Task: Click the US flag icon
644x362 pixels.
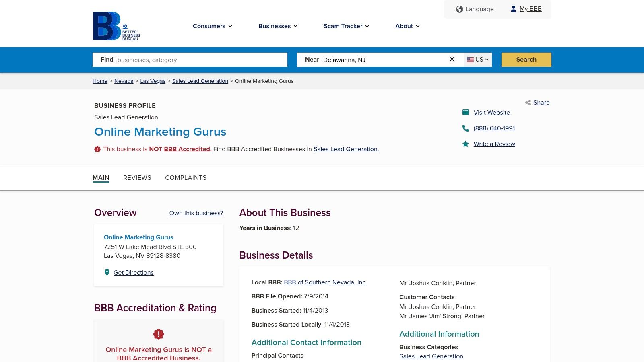Action: [x=470, y=60]
